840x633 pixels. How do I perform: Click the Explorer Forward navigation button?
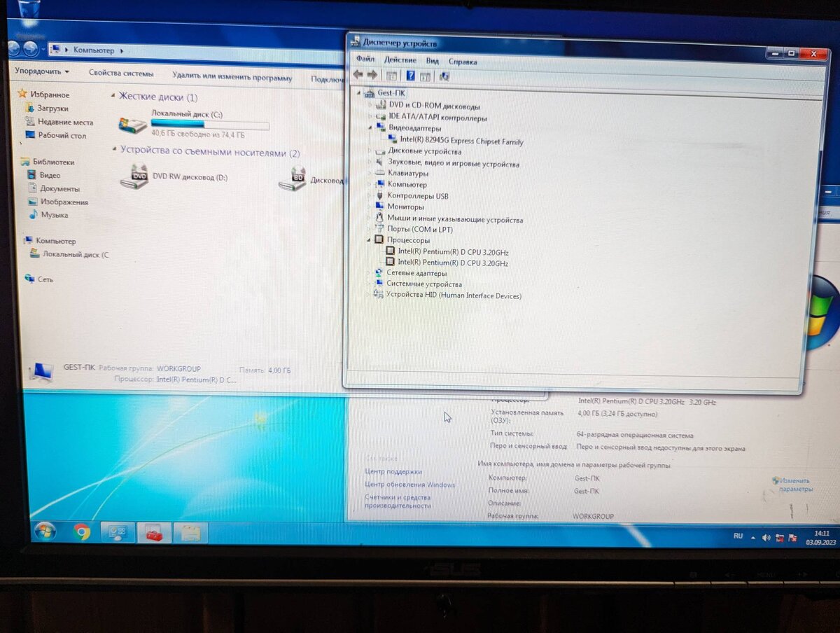(31, 49)
